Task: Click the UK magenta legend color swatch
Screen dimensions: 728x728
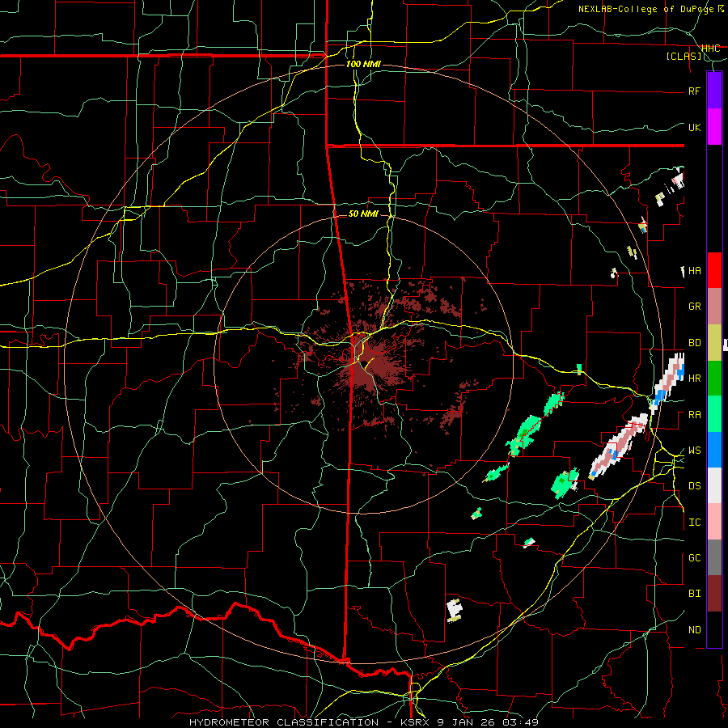Action: point(714,127)
